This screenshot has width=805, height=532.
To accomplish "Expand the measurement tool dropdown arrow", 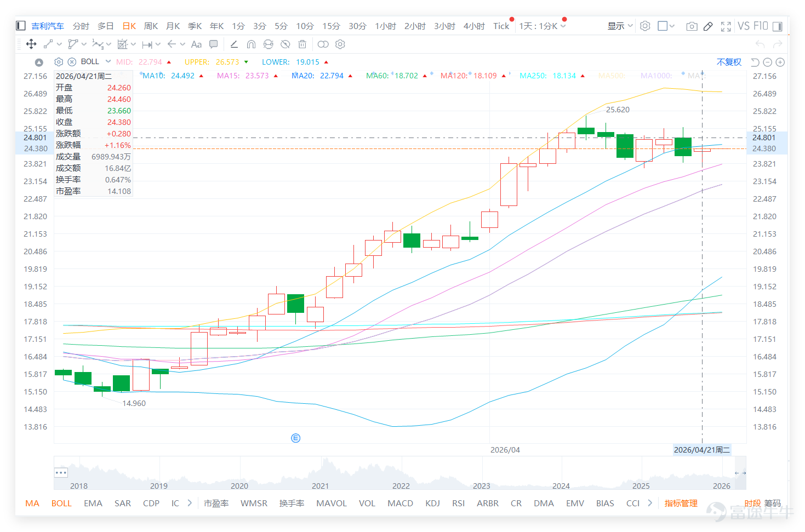I will 133,44.
